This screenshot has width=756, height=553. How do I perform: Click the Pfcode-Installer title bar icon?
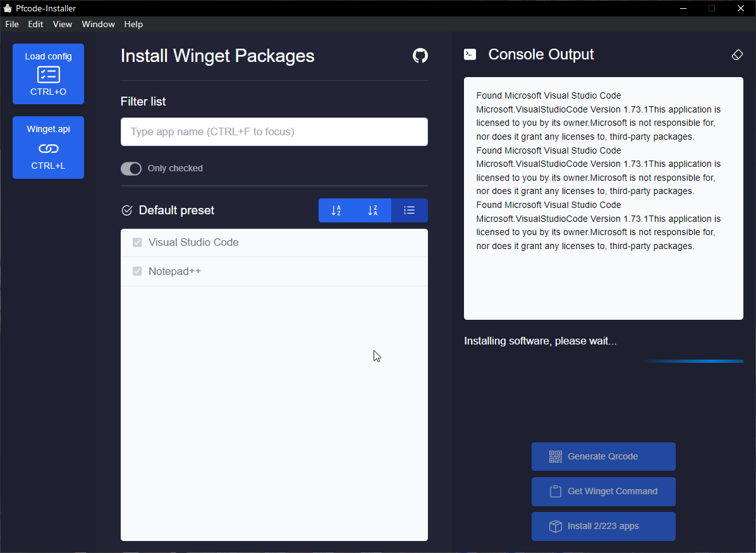point(7,8)
